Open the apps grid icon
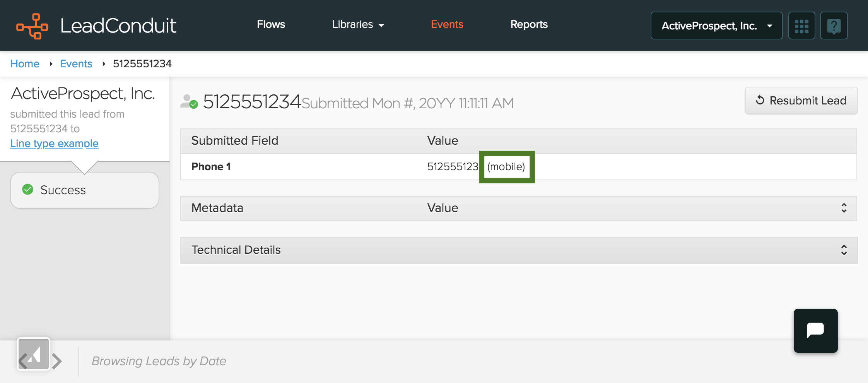Image resolution: width=868 pixels, height=383 pixels. coord(801,26)
